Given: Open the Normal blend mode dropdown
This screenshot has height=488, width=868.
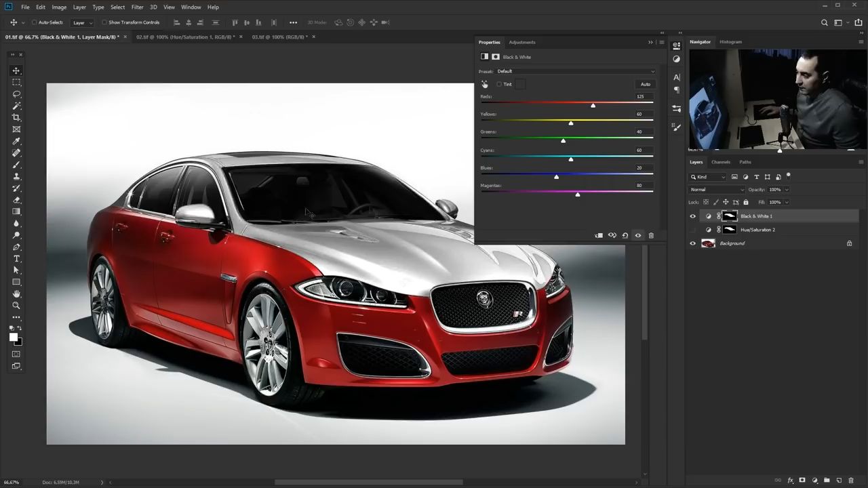Looking at the screenshot, I should coord(716,190).
